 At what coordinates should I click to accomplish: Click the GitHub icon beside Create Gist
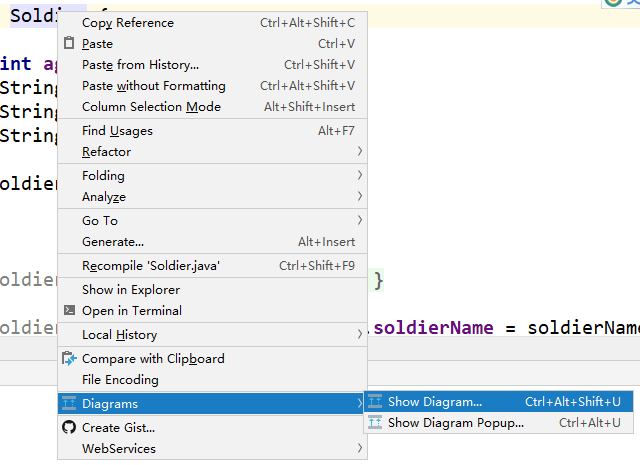click(x=69, y=428)
